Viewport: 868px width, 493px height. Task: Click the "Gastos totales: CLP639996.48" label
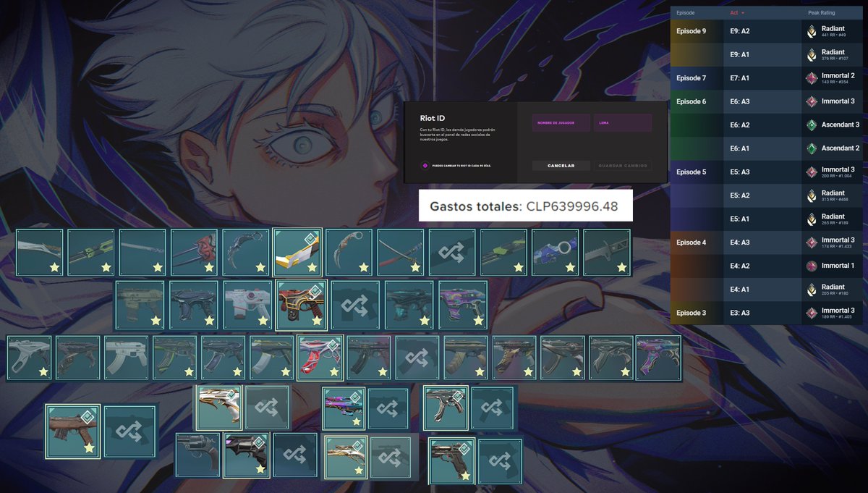click(x=524, y=206)
